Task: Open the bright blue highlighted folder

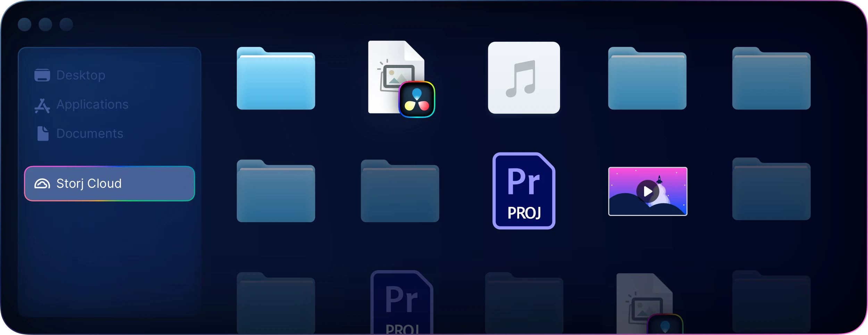Action: tap(276, 78)
